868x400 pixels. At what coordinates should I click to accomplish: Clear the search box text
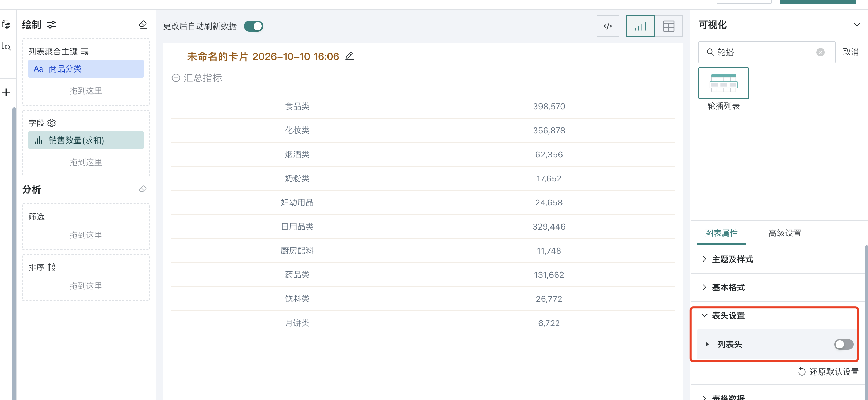(x=820, y=52)
